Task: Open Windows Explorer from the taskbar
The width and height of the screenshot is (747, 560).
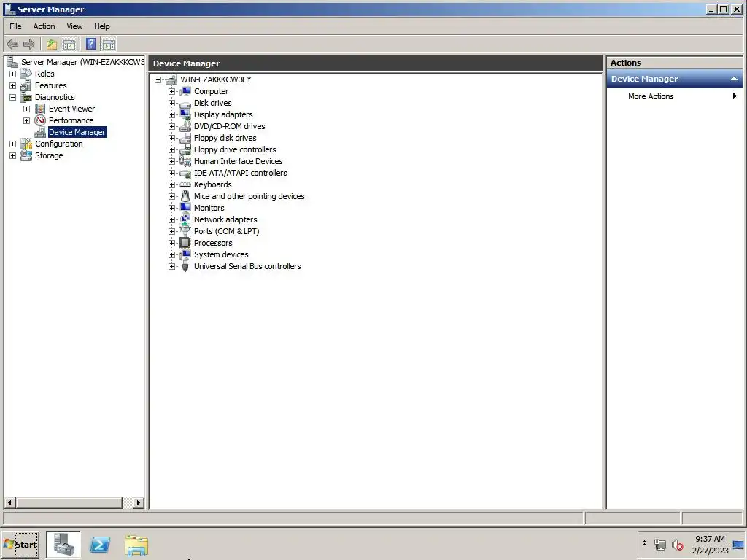Action: click(x=136, y=545)
